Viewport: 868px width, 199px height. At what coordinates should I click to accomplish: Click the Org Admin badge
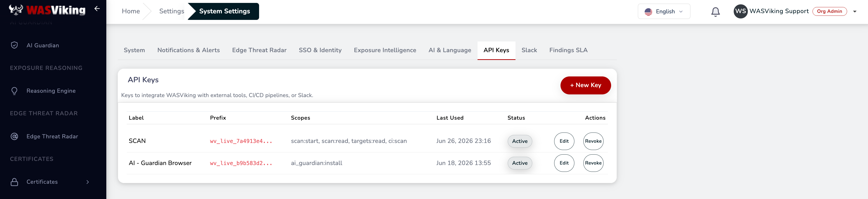pyautogui.click(x=829, y=11)
